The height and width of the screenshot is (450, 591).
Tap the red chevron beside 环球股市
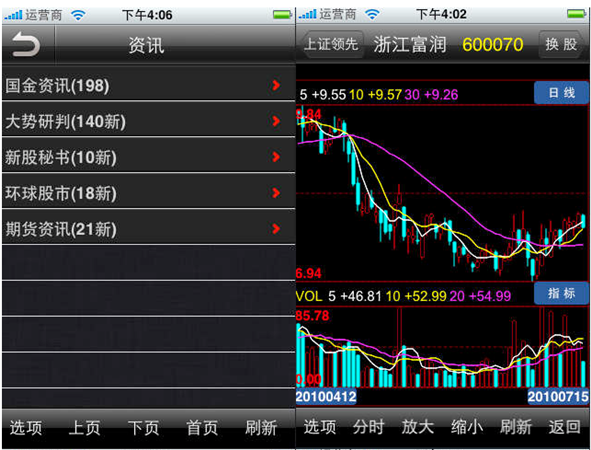(x=276, y=193)
